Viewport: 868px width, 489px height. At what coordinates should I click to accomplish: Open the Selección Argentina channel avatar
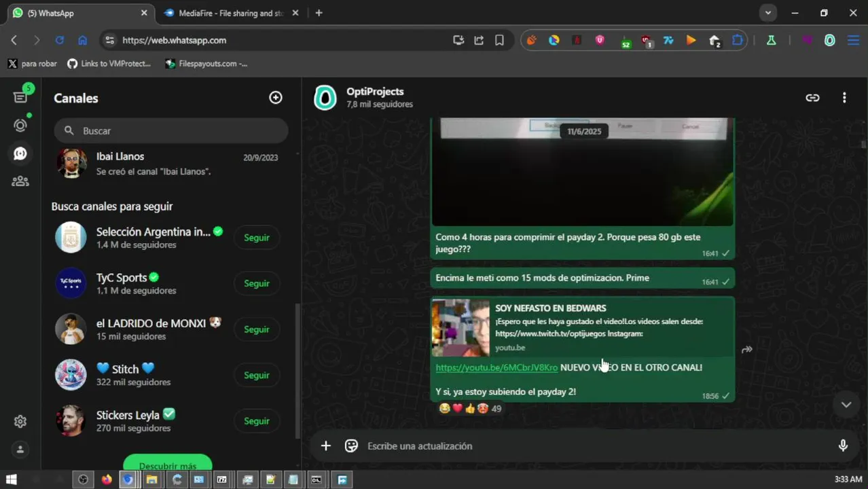71,237
